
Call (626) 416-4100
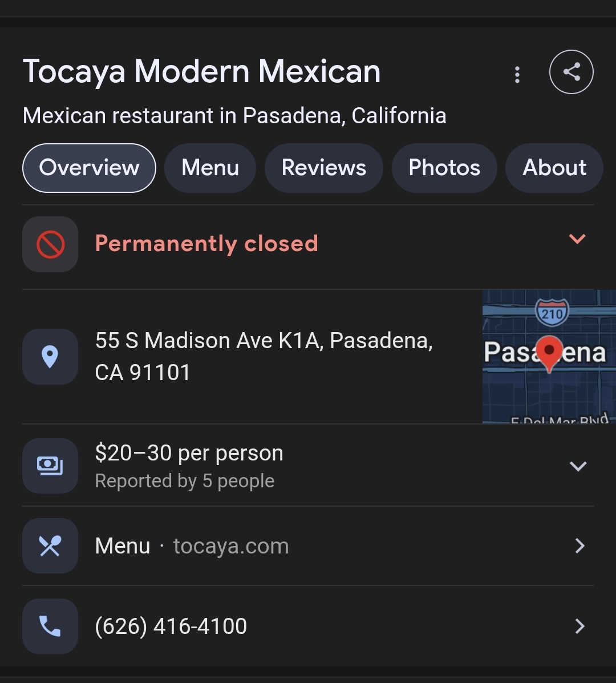point(171,626)
